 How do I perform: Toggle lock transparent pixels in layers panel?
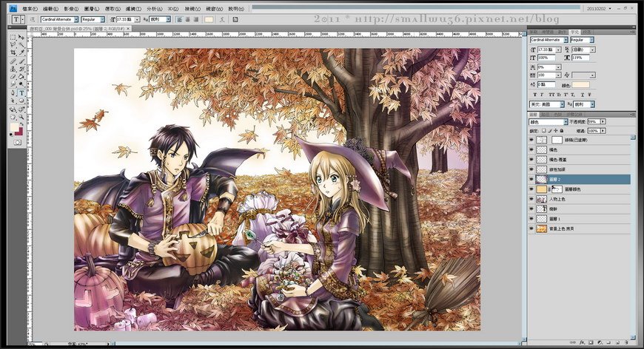544,130
